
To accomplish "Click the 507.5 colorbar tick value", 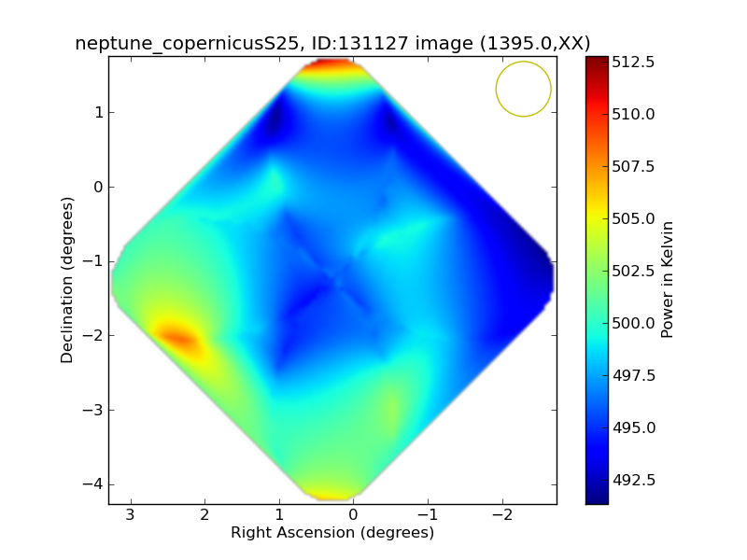I will pos(633,167).
